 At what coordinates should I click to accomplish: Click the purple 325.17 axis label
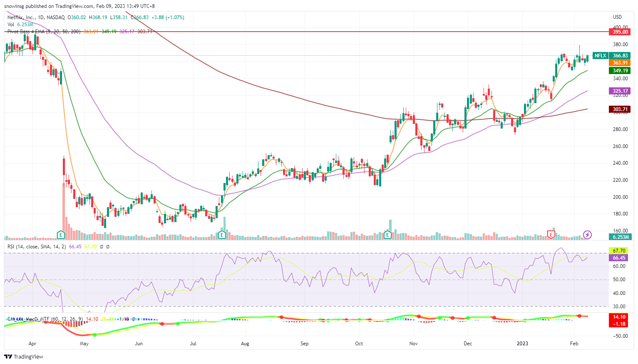(620, 91)
